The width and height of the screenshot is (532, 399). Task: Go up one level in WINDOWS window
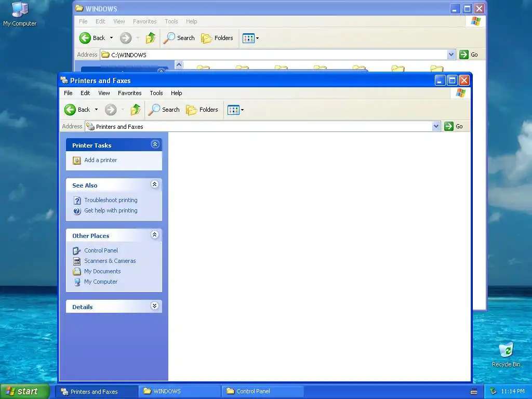coord(150,38)
